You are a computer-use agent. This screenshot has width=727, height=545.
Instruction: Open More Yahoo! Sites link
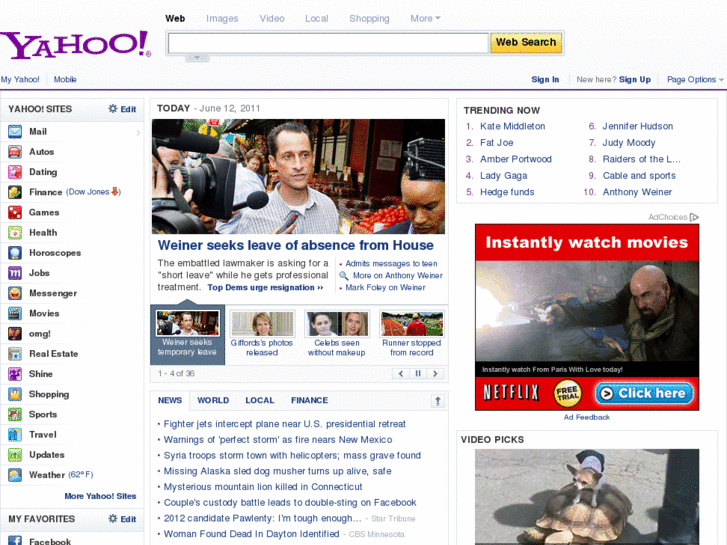point(100,496)
